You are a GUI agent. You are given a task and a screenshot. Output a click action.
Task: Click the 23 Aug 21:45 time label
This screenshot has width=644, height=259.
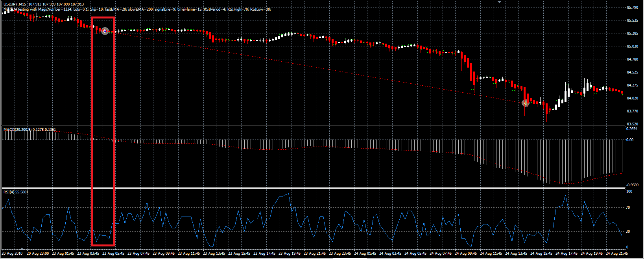tap(315, 253)
